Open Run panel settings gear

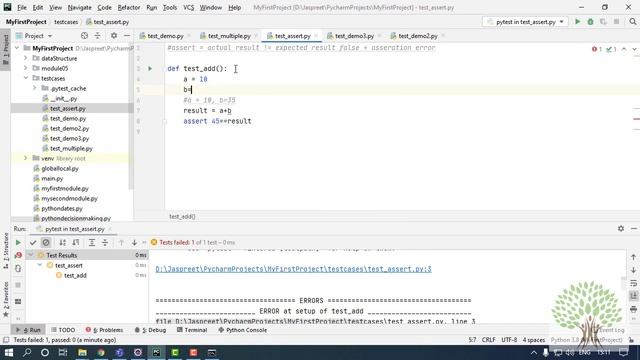621,229
